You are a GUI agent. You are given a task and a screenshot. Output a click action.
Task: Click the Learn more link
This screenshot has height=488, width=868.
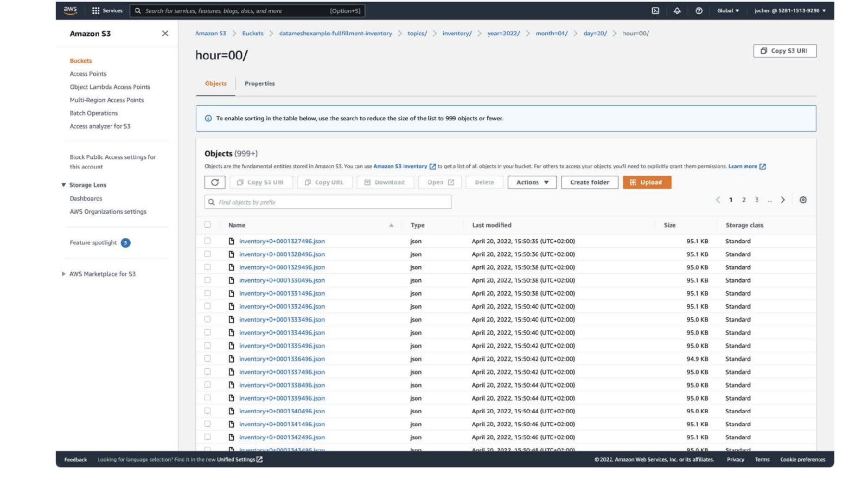(x=743, y=166)
